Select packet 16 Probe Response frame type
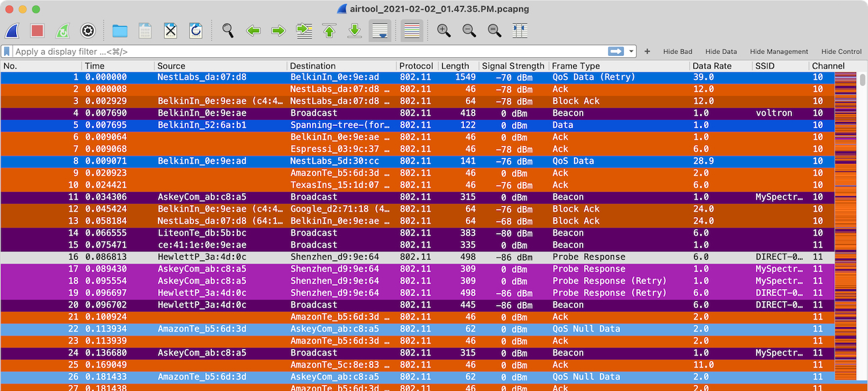This screenshot has height=391, width=868. pos(589,257)
